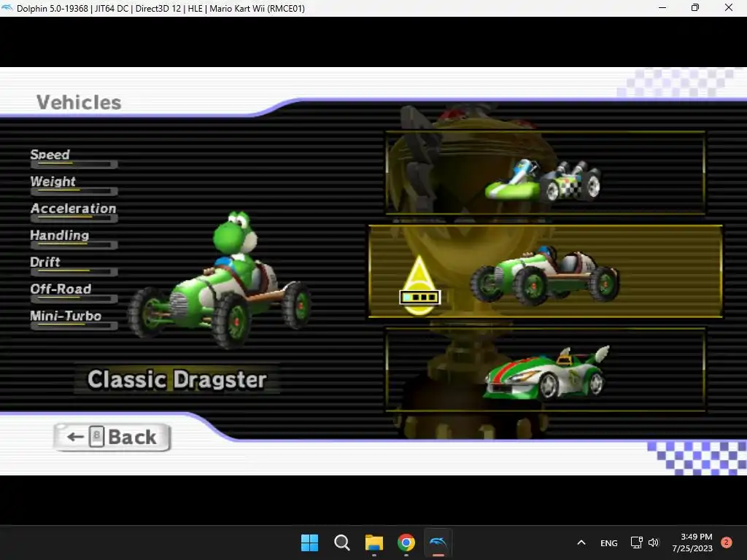
Task: Click the Handling stat bar
Action: click(x=74, y=245)
